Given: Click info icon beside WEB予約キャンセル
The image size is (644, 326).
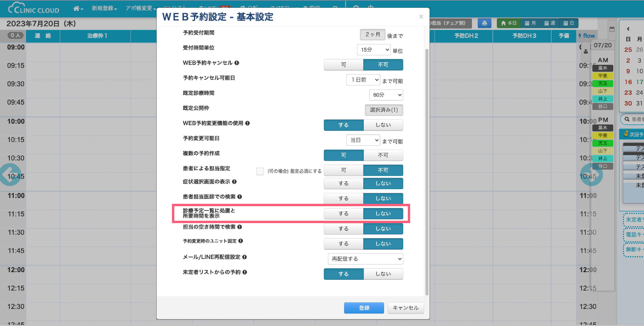Looking at the screenshot, I should tap(237, 63).
